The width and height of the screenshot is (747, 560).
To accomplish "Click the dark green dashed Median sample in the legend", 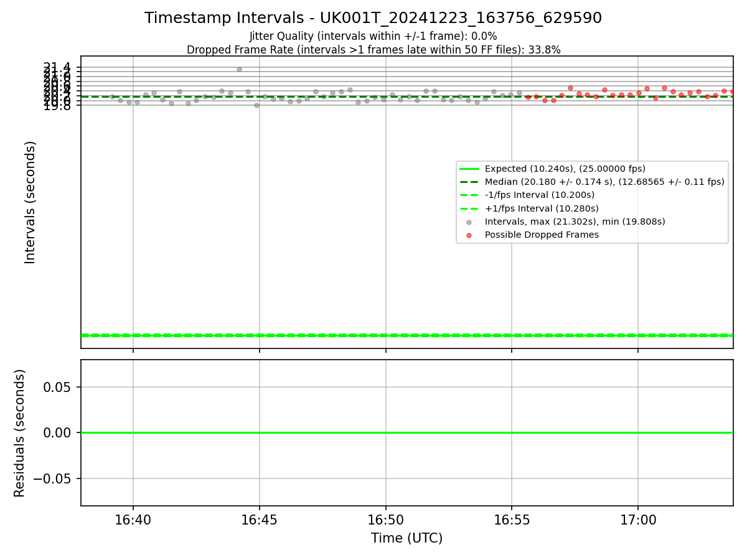I will point(469,182).
